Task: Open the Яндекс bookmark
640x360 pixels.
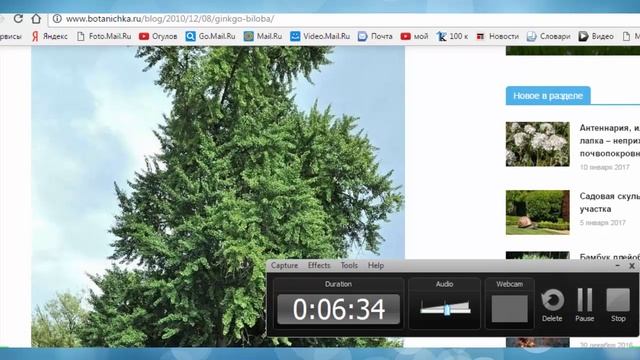Action: (x=50, y=36)
